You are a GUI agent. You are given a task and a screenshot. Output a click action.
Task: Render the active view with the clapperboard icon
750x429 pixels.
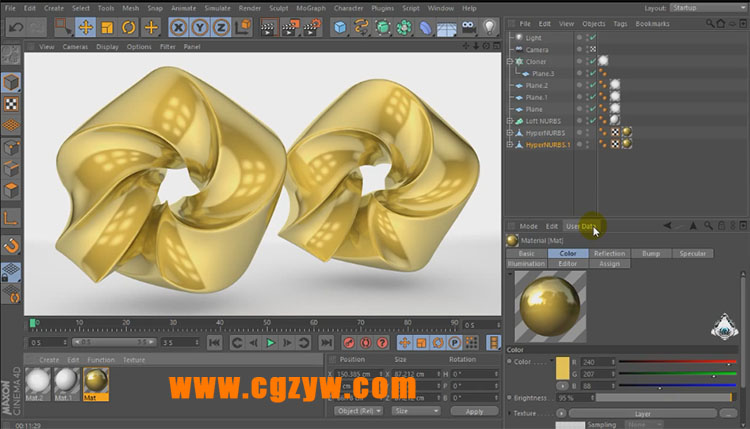269,27
